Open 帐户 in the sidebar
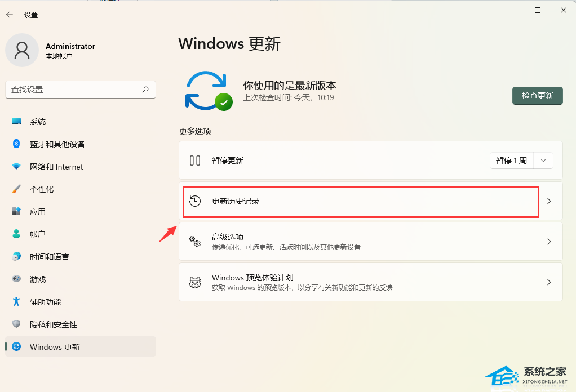The image size is (576, 392). 38,234
